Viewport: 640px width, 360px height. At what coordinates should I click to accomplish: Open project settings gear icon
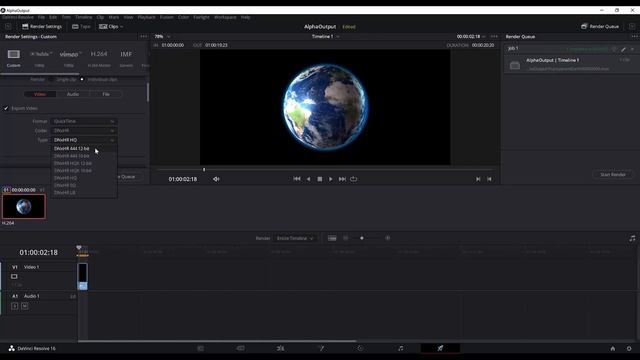tap(629, 349)
